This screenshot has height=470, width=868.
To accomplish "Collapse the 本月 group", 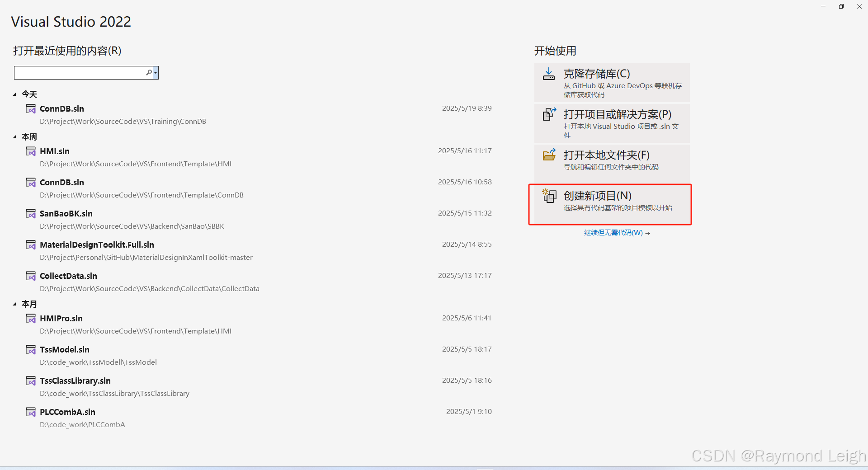I will click(x=14, y=304).
